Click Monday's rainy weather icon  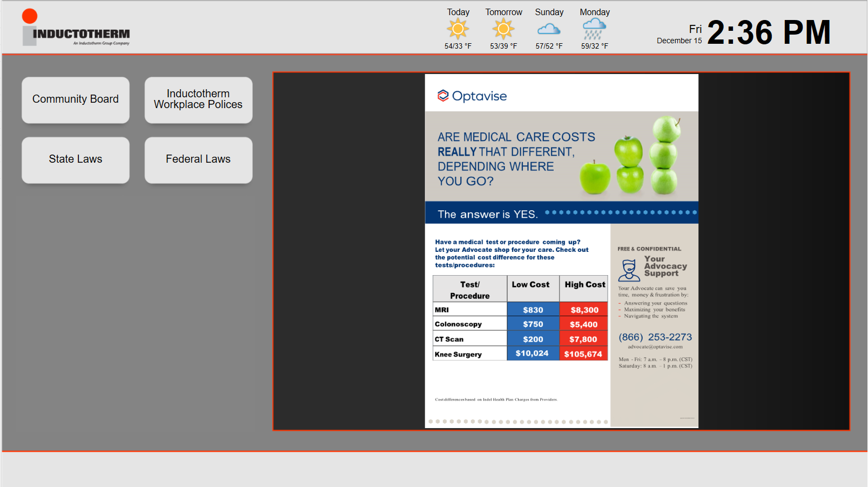pyautogui.click(x=594, y=29)
